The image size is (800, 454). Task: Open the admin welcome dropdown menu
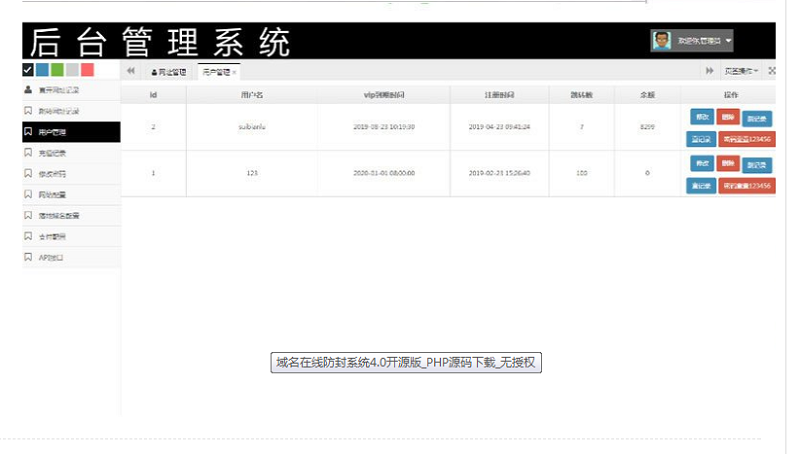click(728, 42)
